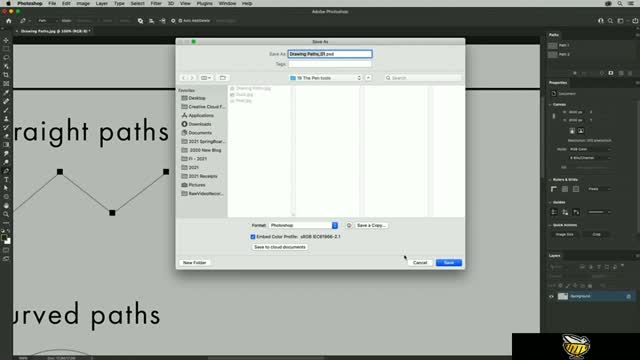Click the grid icon under Rulers & Grids

(x=565, y=189)
